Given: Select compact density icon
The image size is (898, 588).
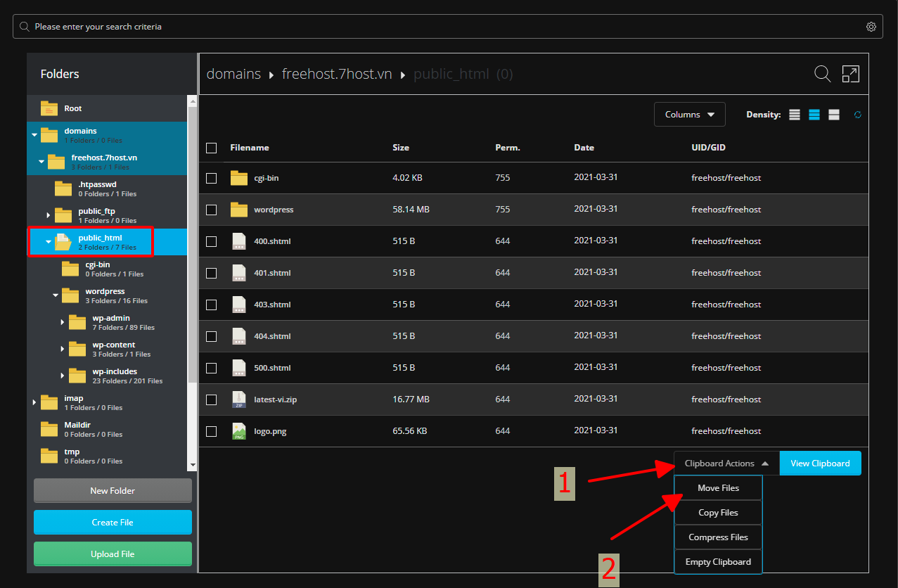Looking at the screenshot, I should [795, 115].
